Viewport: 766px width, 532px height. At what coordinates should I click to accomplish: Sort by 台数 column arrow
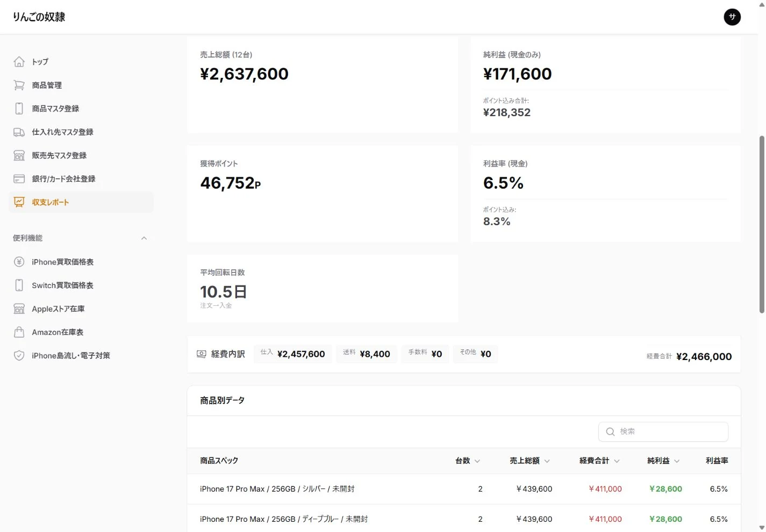pos(477,461)
